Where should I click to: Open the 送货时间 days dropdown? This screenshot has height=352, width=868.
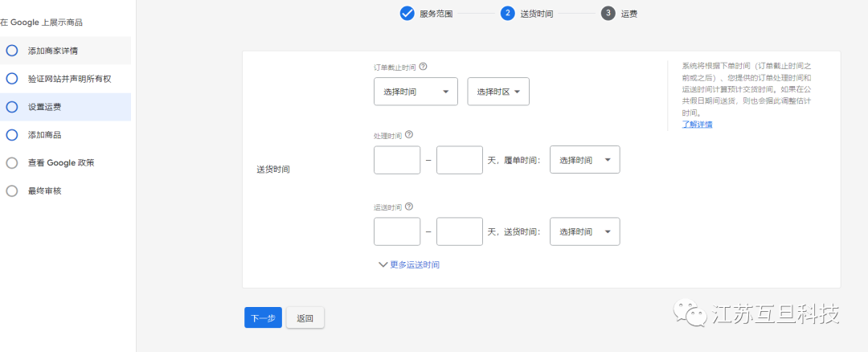584,231
